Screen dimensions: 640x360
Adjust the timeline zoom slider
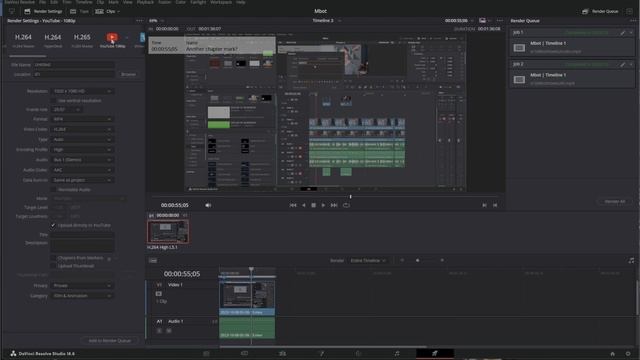(418, 260)
